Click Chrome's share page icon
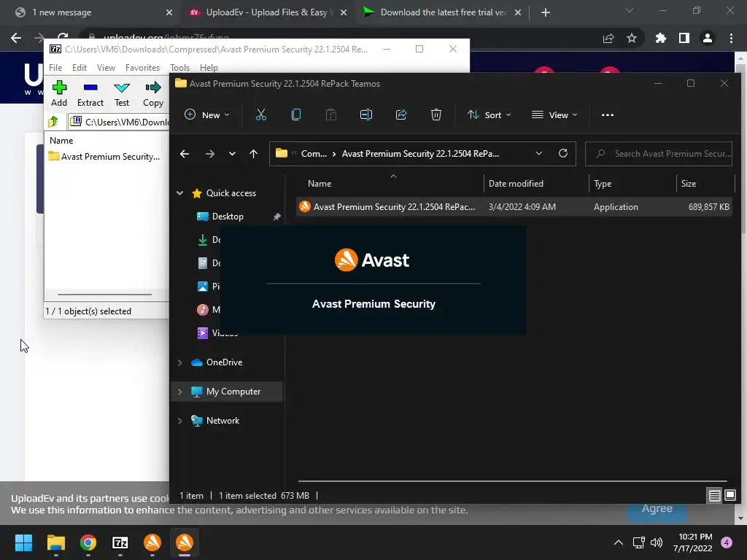The height and width of the screenshot is (560, 747). tap(608, 38)
